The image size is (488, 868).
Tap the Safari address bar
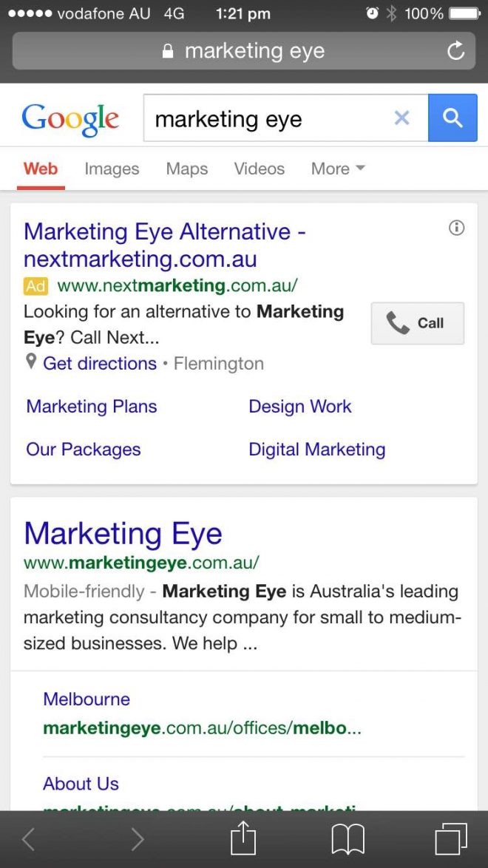pyautogui.click(x=244, y=51)
